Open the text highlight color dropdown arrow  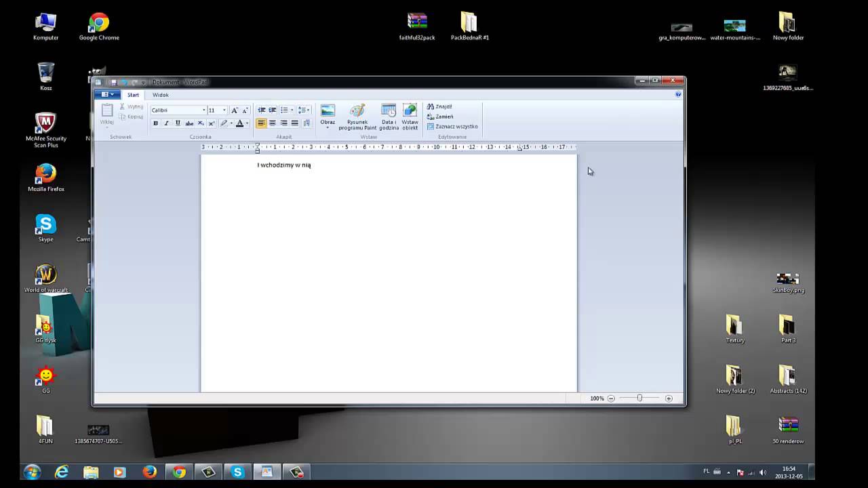click(231, 123)
